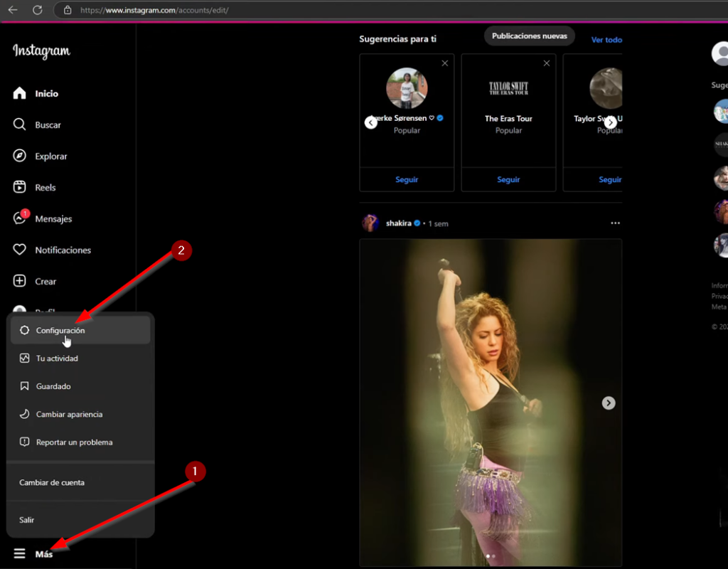The height and width of the screenshot is (569, 728).
Task: Open shakira username link
Action: pyautogui.click(x=398, y=223)
